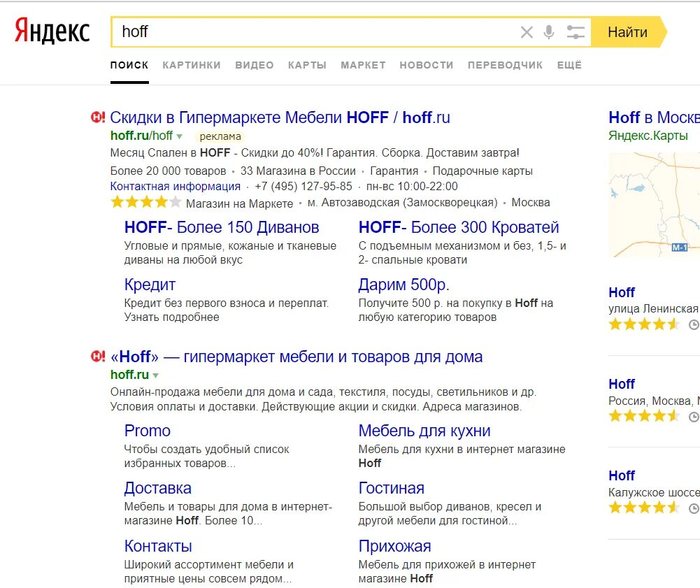
Task: Open the Контакты sitelink
Action: [158, 546]
